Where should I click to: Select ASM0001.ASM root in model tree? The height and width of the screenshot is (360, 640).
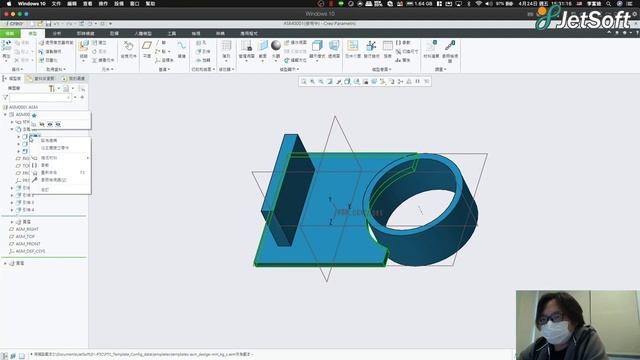click(x=24, y=107)
